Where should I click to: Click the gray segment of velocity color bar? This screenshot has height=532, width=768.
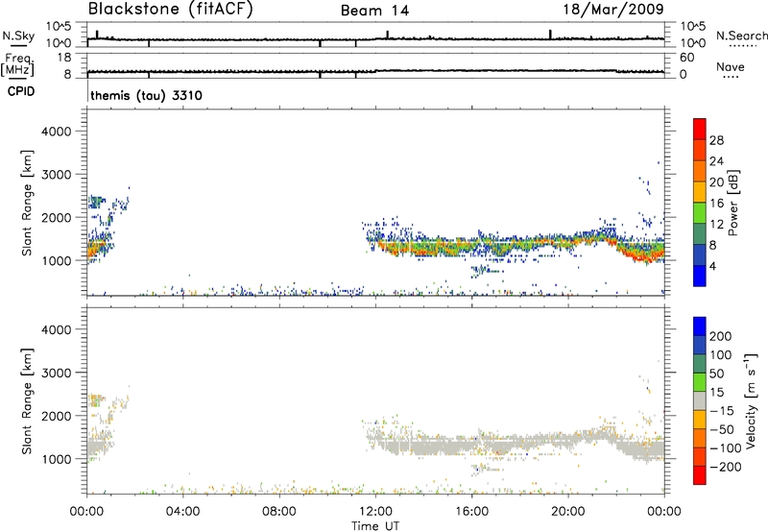700,400
